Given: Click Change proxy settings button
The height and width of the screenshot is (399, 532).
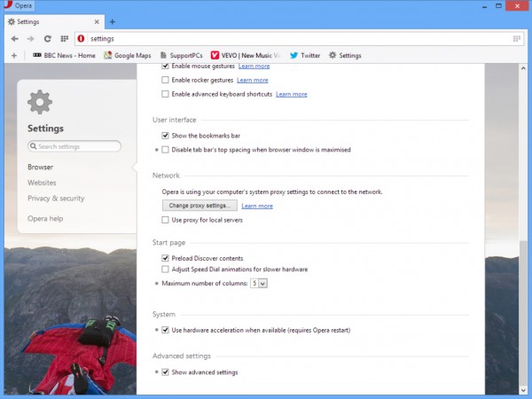Looking at the screenshot, I should pyautogui.click(x=192, y=206).
